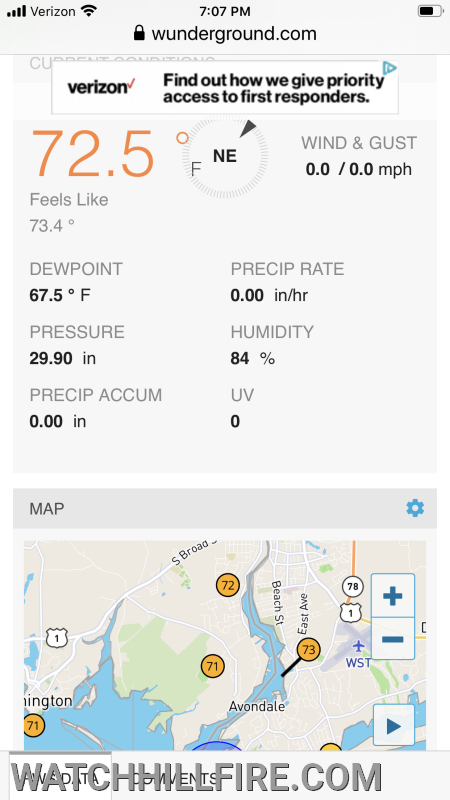Image resolution: width=450 pixels, height=800 pixels.
Task: Tap the US Route 1 shield by the airport
Action: (352, 612)
